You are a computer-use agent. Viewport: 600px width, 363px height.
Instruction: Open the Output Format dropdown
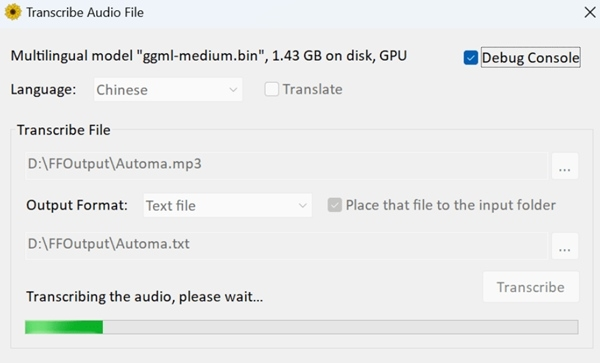[227, 205]
